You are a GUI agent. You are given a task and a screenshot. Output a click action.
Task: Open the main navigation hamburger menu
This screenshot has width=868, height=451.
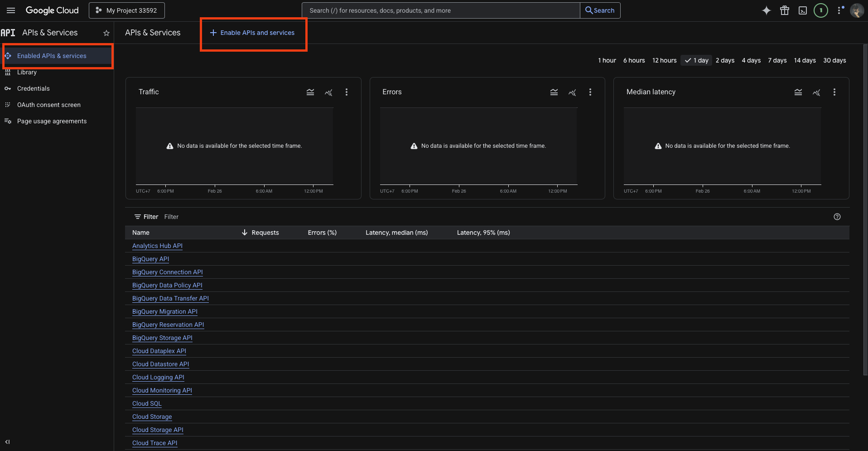11,10
